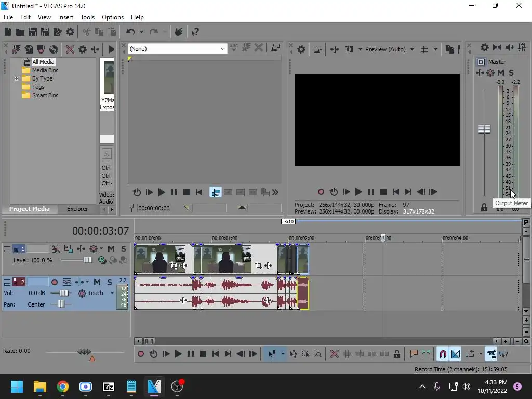This screenshot has height=399, width=532.
Task: Toggle trimmer Loop Playback button
Action: coord(137,192)
